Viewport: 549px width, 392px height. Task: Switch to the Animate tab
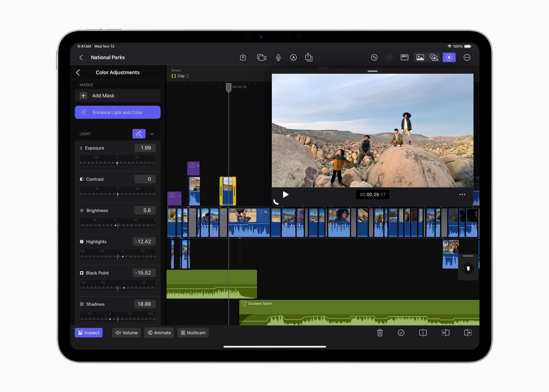[159, 333]
